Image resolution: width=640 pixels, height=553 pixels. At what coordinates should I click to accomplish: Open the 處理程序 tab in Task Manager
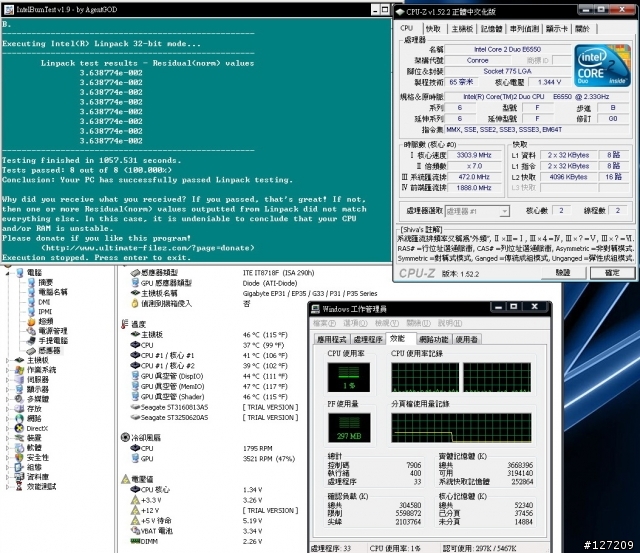pyautogui.click(x=368, y=339)
